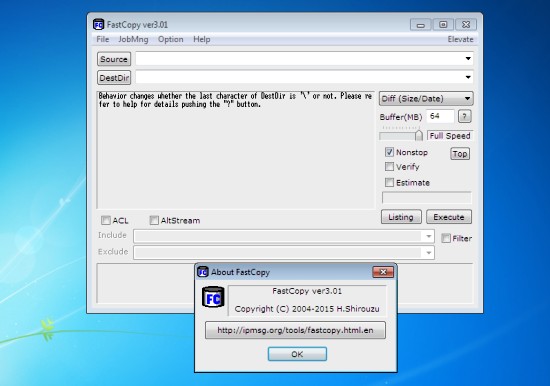Expand the Source path history dropdown
The image size is (550, 386).
tap(468, 59)
